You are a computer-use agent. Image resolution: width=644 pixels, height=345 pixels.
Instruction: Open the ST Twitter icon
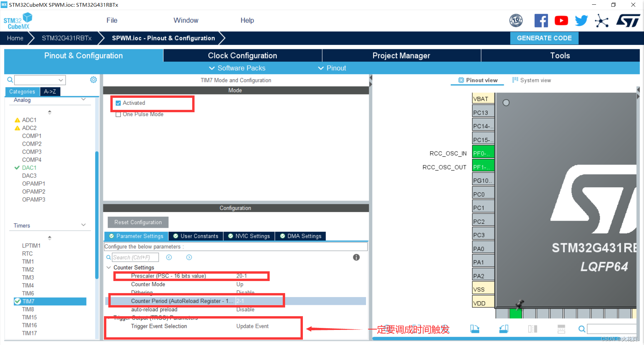pyautogui.click(x=581, y=21)
